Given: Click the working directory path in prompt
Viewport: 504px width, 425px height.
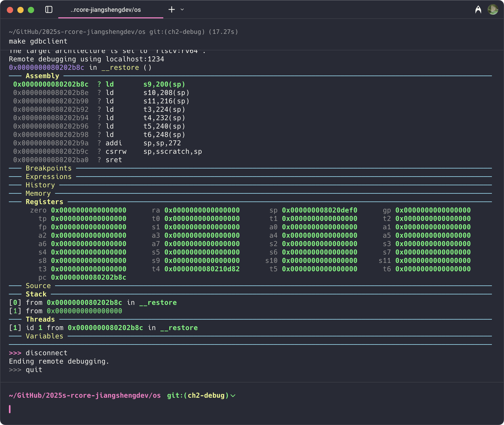Looking at the screenshot, I should (x=85, y=395).
